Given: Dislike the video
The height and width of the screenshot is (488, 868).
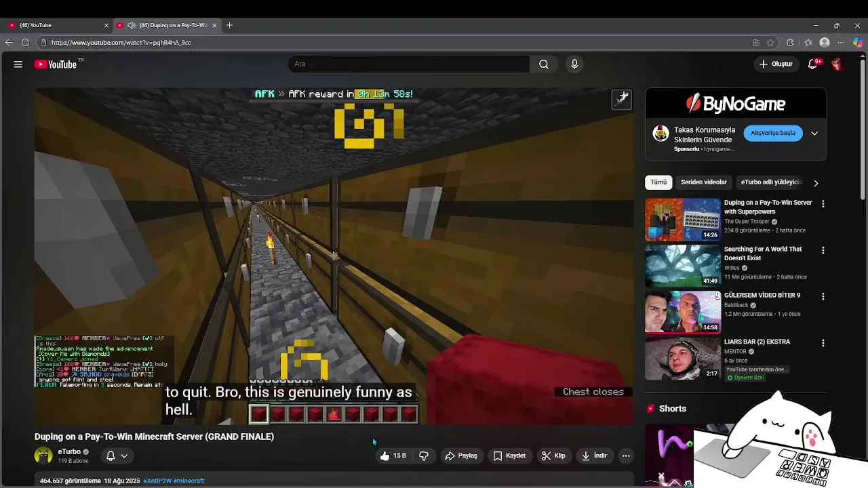Looking at the screenshot, I should click(424, 456).
